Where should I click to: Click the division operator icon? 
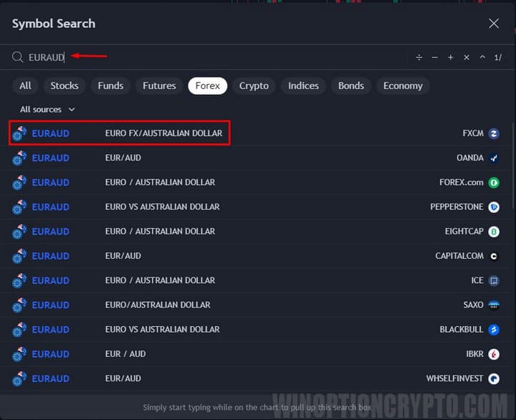(x=419, y=57)
